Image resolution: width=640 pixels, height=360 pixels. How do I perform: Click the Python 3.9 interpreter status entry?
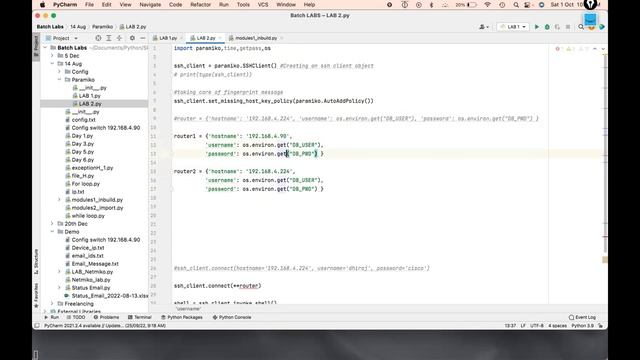pos(582,326)
